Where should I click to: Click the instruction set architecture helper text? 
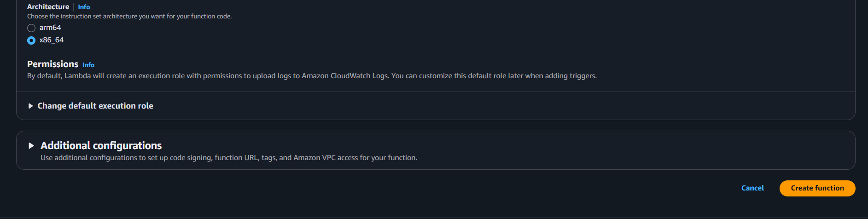(x=129, y=16)
